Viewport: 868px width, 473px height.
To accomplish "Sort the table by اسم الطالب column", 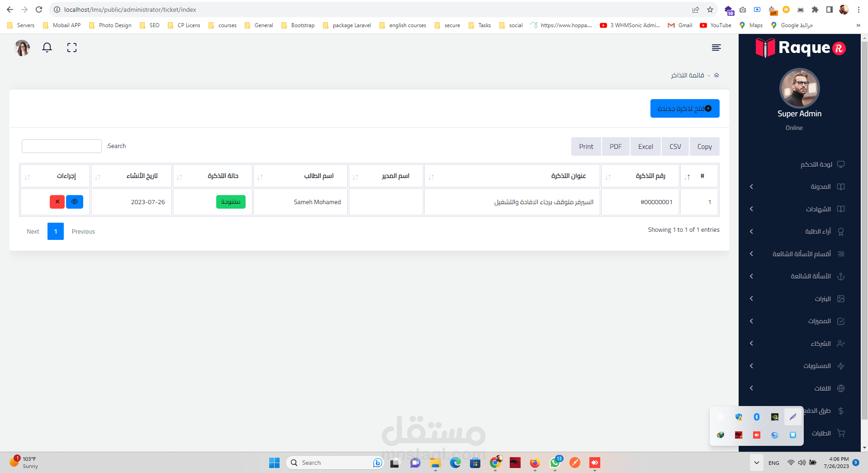I will tap(300, 176).
